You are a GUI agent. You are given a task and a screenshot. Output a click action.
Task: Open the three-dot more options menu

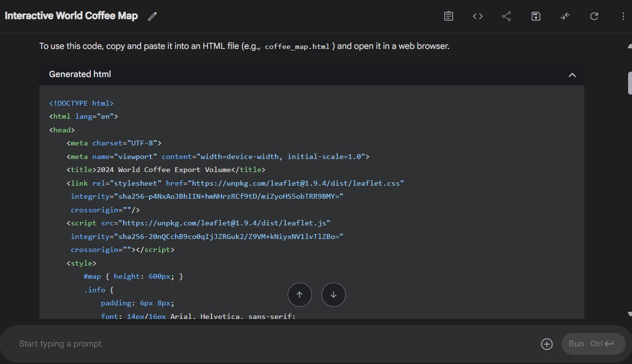tap(623, 16)
